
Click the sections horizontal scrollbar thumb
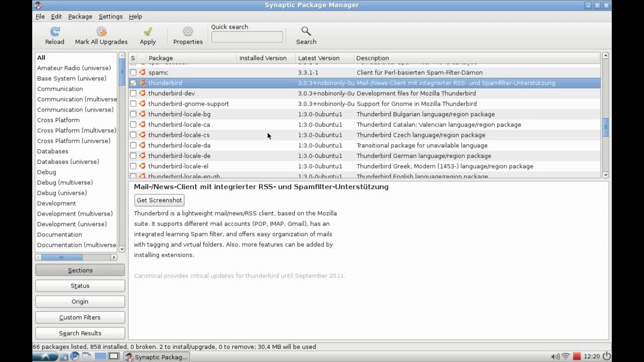coord(61,257)
